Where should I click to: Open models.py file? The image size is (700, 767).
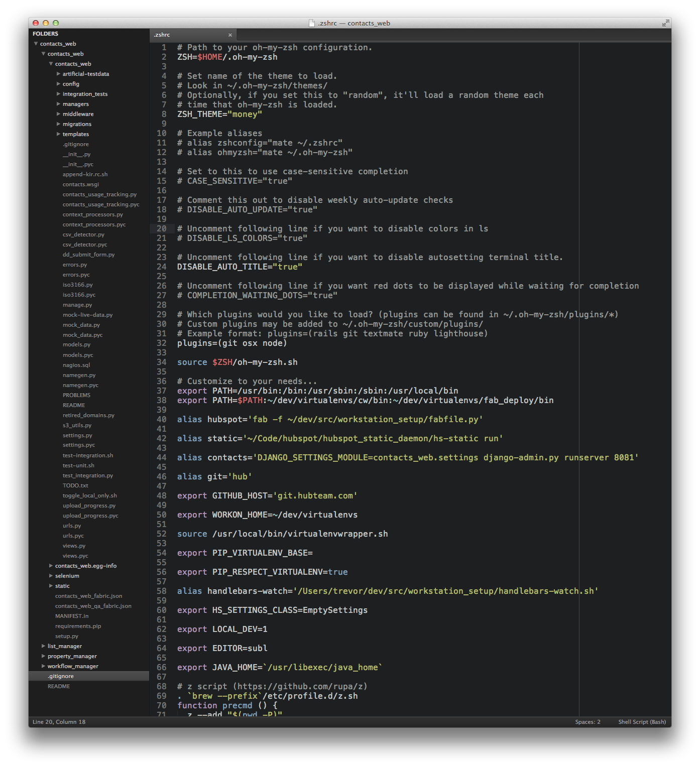[x=76, y=344]
